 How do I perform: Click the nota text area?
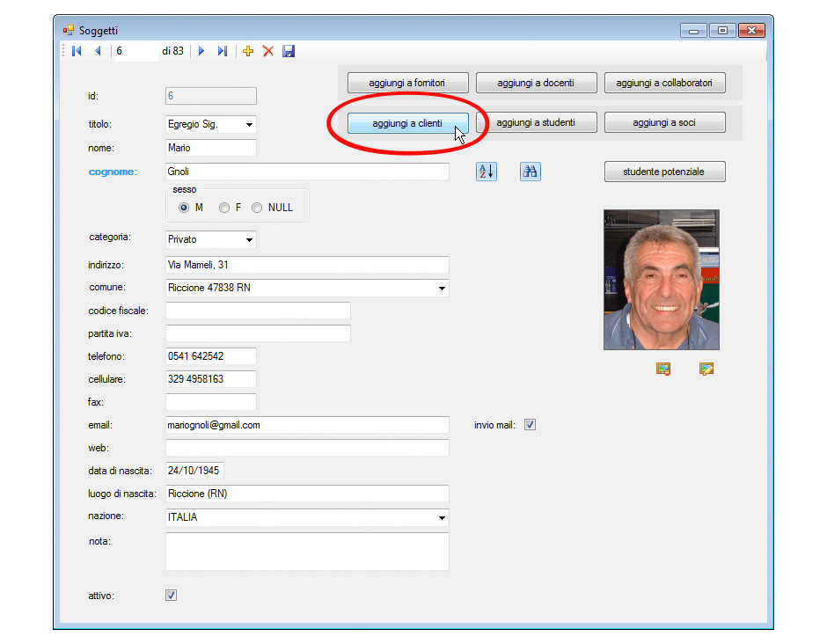pyautogui.click(x=307, y=552)
